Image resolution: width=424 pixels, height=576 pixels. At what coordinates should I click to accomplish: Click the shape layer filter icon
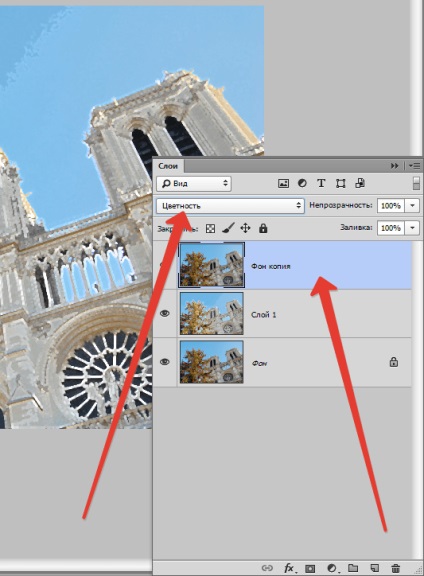tap(341, 183)
